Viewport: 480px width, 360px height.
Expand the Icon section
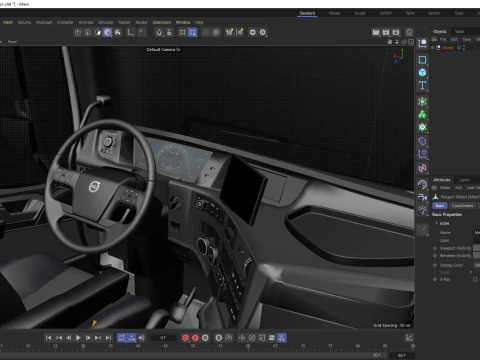click(436, 223)
